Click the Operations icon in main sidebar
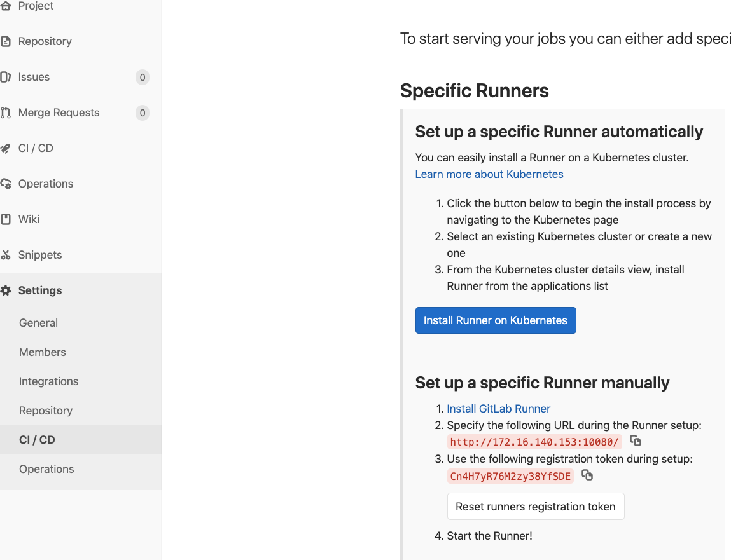731x560 pixels. click(6, 184)
